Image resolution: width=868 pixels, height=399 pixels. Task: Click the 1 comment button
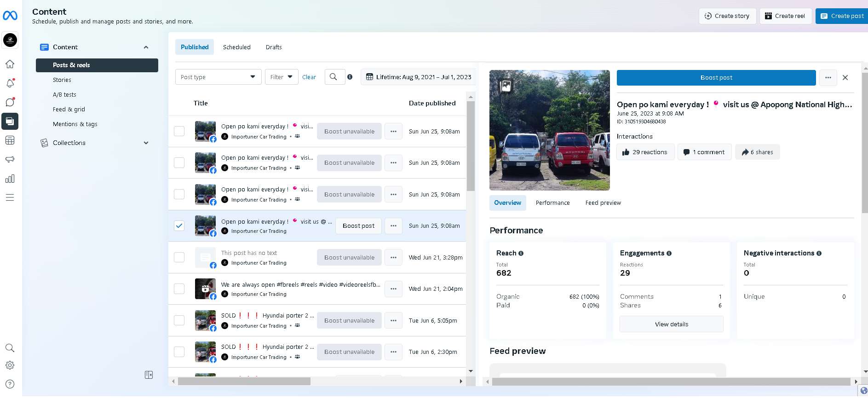tap(704, 152)
